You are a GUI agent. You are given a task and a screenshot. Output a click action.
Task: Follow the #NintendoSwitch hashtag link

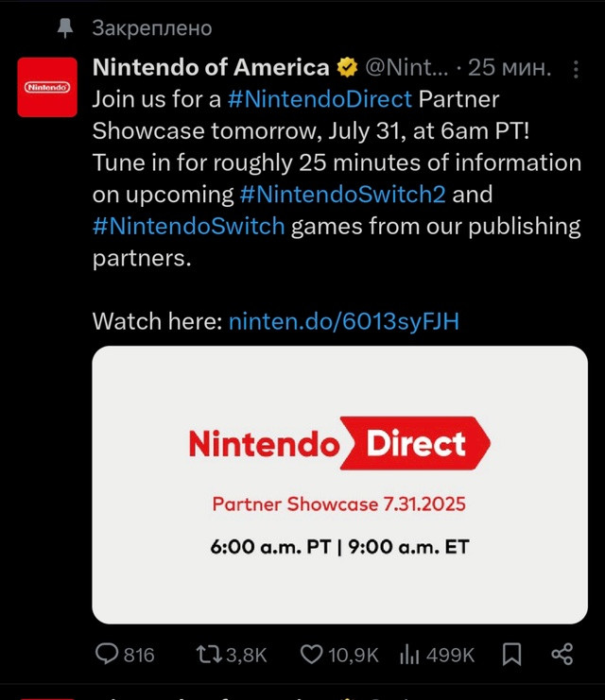point(188,227)
